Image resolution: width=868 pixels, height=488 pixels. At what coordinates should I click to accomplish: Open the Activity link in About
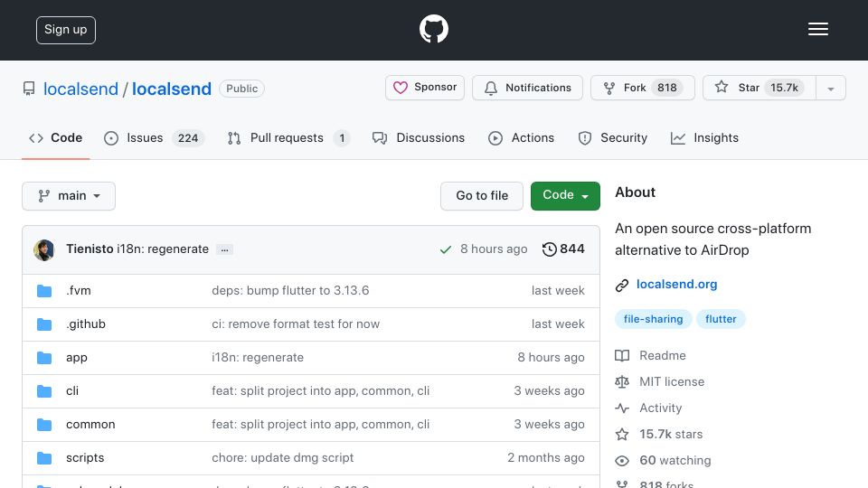coord(649,408)
